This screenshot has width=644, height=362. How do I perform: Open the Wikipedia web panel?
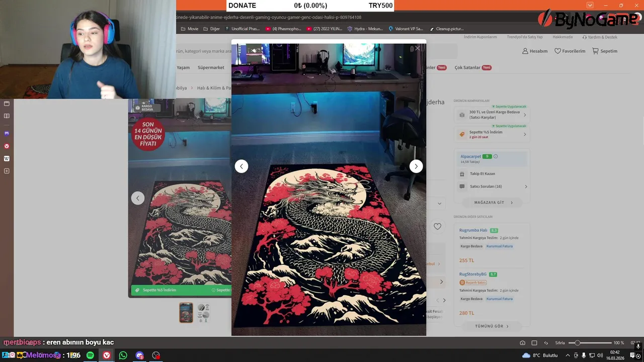[x=7, y=158]
